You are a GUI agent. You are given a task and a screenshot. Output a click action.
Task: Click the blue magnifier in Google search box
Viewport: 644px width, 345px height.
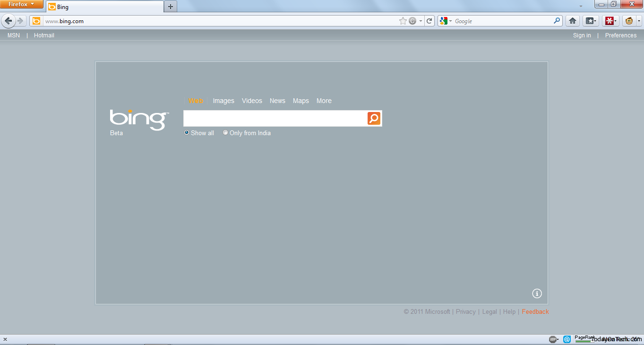click(x=557, y=21)
